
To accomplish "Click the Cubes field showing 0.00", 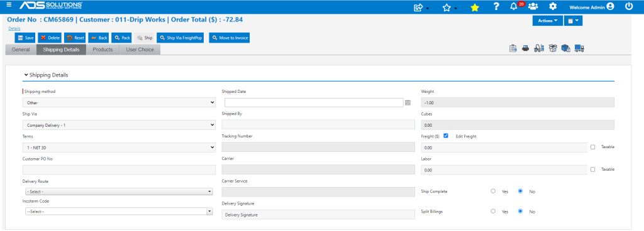I will click(518, 125).
